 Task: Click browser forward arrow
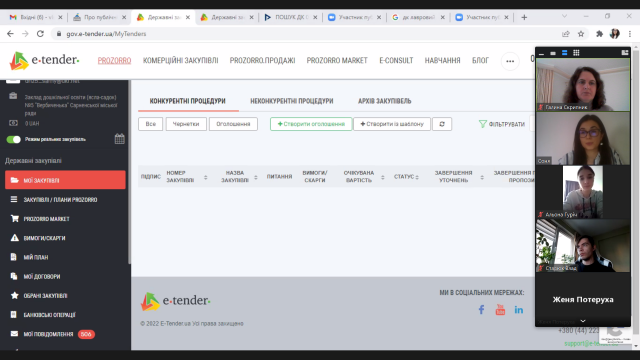[x=25, y=34]
